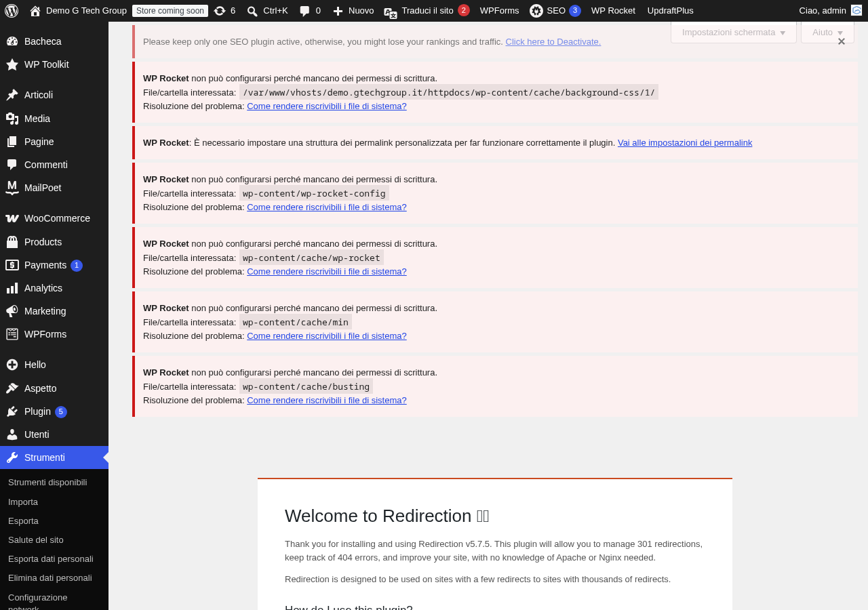Click the WP Toolkit star icon
Image resolution: width=868 pixels, height=610 pixels.
12,64
